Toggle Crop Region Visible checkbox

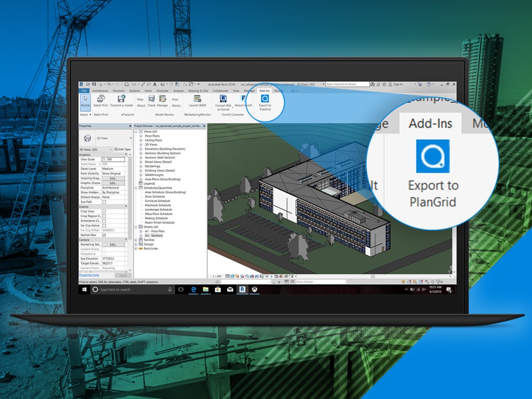tap(104, 216)
